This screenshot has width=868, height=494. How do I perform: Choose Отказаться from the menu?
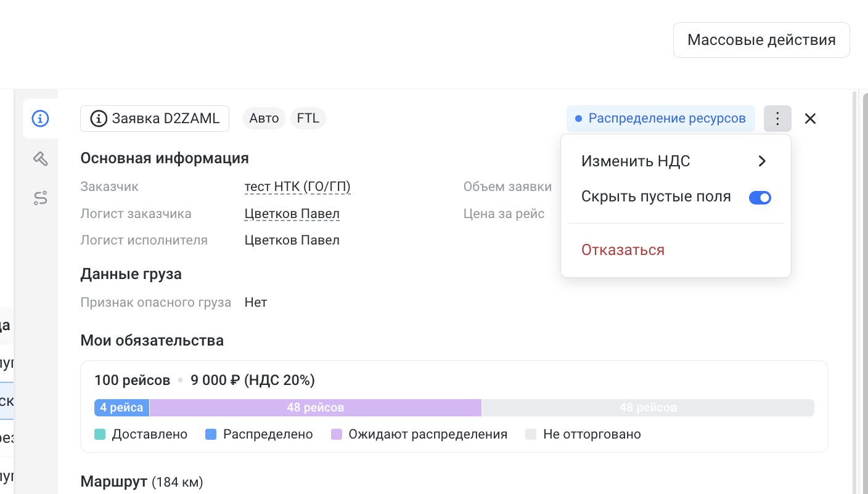(623, 250)
